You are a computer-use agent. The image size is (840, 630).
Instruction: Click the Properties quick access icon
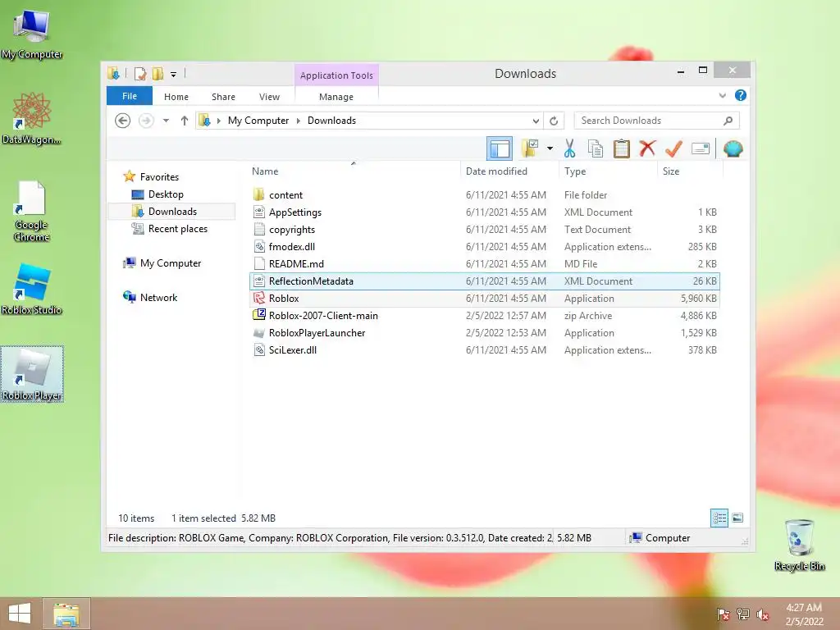[140, 73]
